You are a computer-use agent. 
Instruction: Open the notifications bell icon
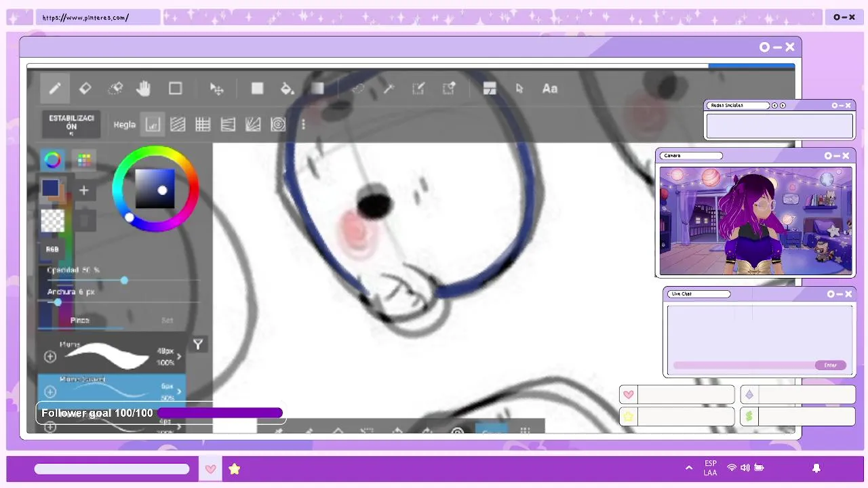[x=816, y=468]
